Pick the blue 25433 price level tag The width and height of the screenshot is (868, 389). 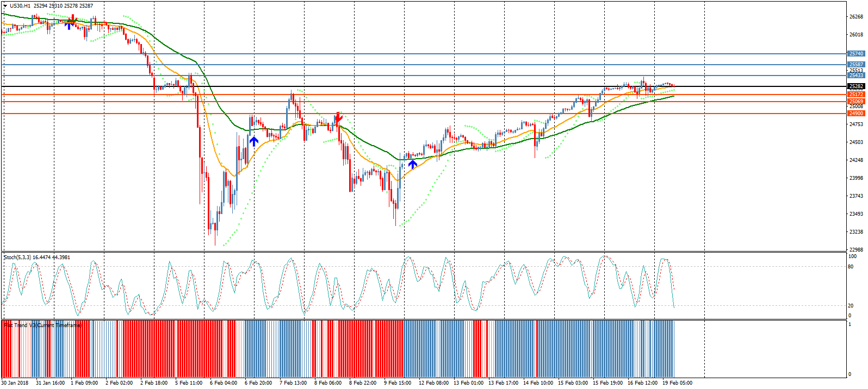(856, 76)
